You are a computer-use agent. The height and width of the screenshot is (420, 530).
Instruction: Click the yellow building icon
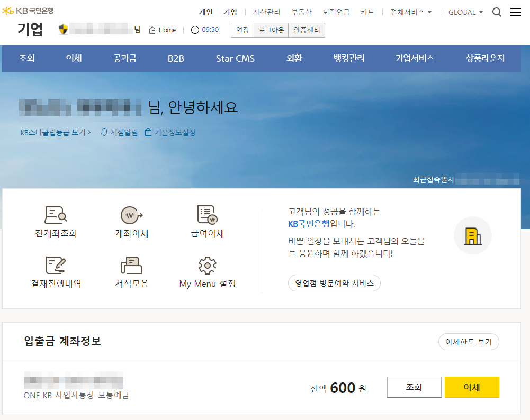472,236
